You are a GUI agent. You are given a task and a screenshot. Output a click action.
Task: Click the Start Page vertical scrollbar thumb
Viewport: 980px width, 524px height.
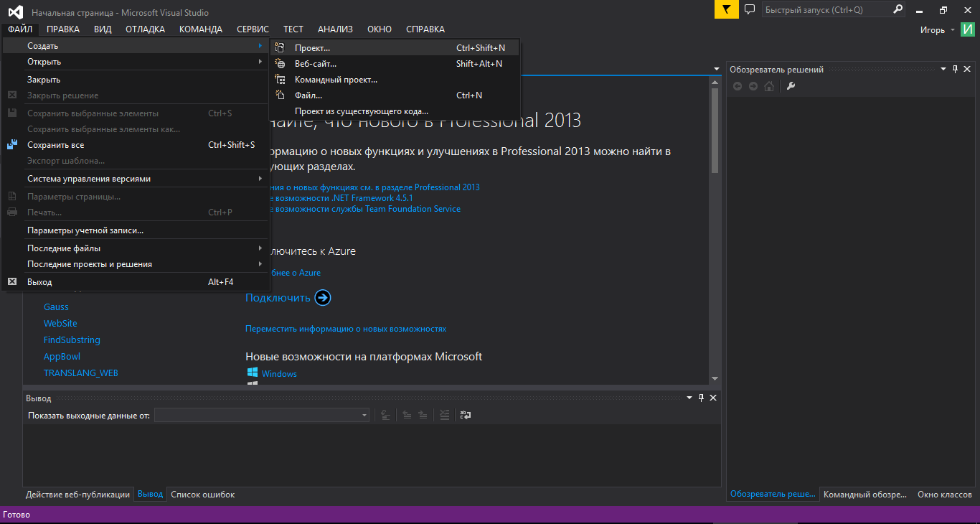point(715,130)
